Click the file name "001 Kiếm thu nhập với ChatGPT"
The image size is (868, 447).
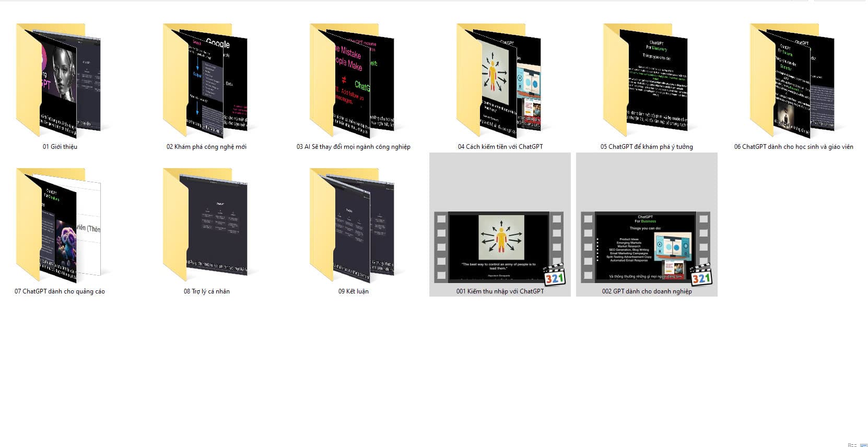tap(500, 291)
